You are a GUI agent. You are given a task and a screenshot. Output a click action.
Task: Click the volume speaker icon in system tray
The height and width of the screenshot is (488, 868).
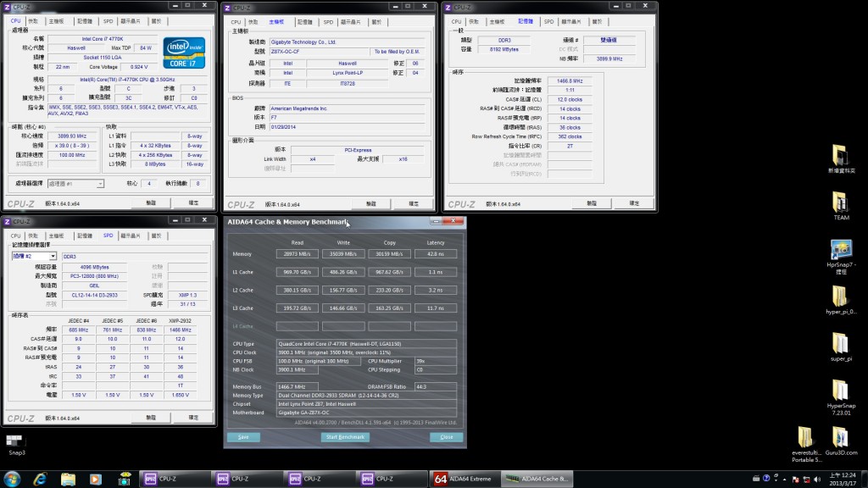(817, 480)
